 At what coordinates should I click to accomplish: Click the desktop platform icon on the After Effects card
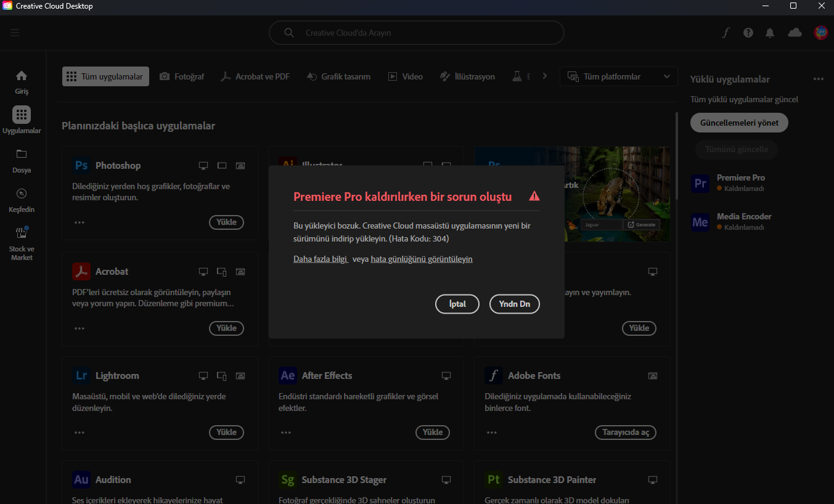click(446, 376)
